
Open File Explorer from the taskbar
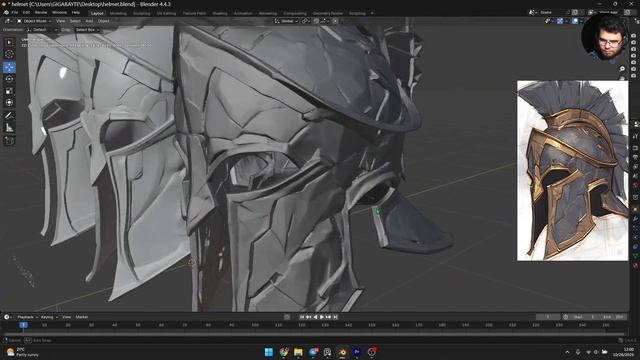pyautogui.click(x=298, y=352)
